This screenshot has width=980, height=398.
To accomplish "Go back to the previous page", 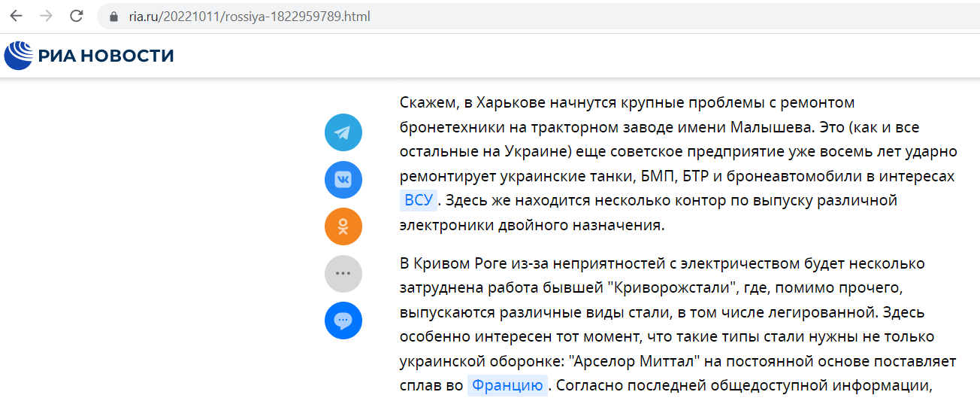I will (17, 16).
